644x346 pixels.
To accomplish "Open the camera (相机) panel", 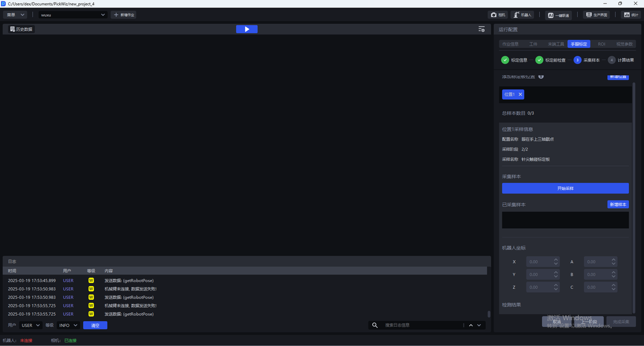I will 498,15.
